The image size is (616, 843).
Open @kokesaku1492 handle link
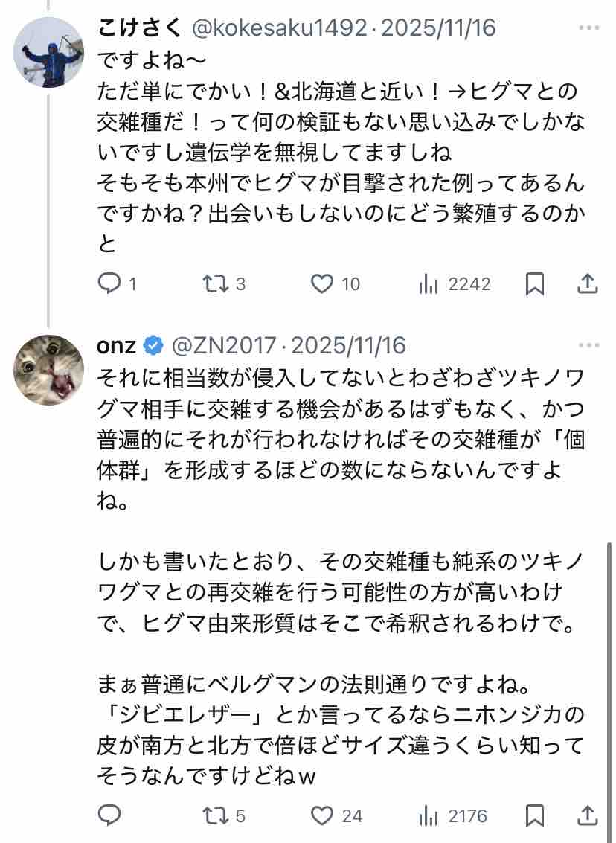280,28
